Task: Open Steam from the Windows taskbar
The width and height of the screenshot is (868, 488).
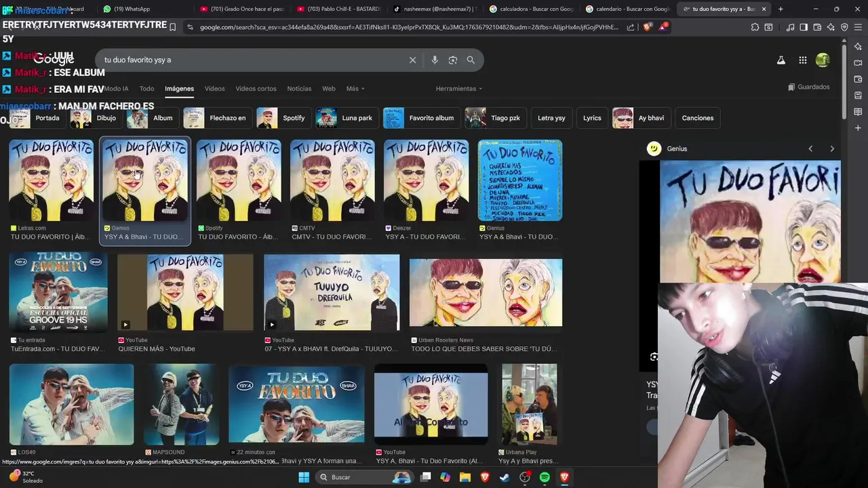Action: click(505, 477)
